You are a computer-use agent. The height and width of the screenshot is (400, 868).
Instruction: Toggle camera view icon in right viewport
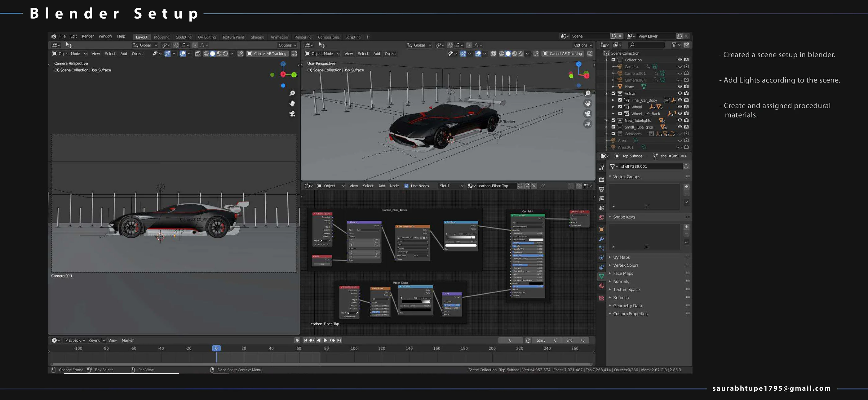pos(588,114)
